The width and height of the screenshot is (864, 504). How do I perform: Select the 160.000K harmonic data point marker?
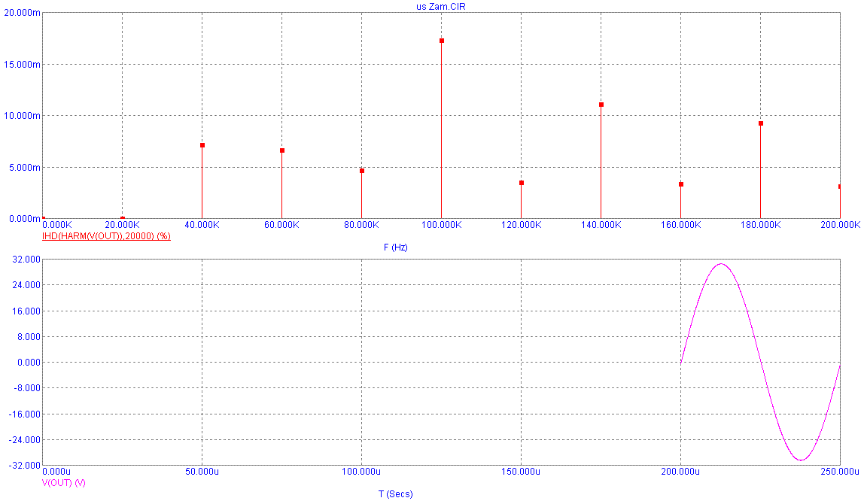point(681,184)
